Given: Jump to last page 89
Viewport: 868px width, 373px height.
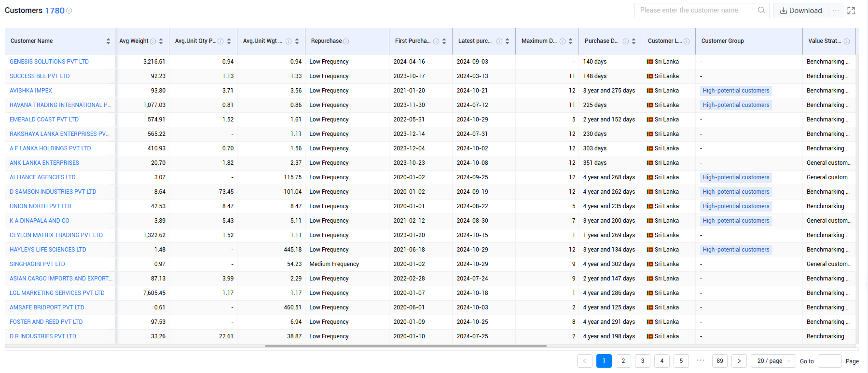Looking at the screenshot, I should click(x=720, y=361).
